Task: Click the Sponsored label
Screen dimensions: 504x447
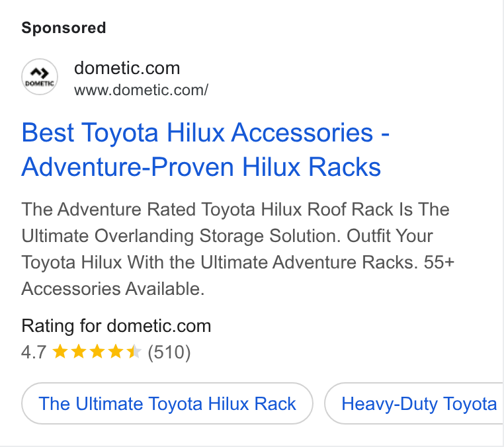Action: coord(63,28)
